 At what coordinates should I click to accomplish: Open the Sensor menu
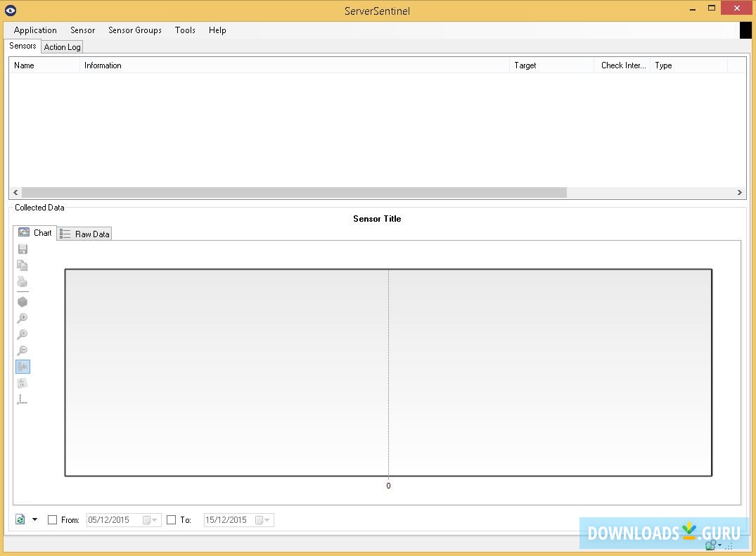[x=82, y=30]
